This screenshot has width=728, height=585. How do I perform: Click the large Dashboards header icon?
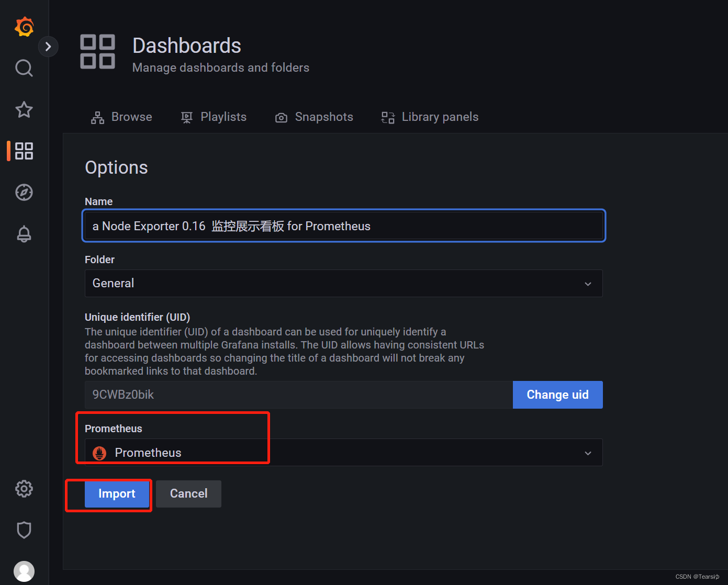[x=97, y=52]
